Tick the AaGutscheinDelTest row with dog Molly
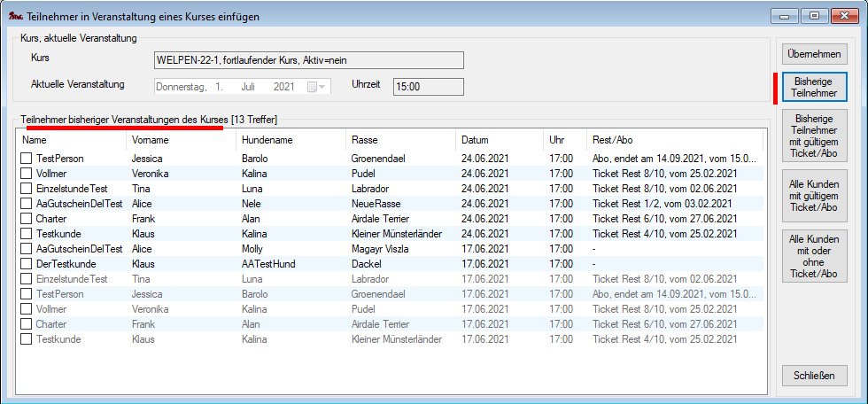This screenshot has height=404, width=868. [27, 248]
